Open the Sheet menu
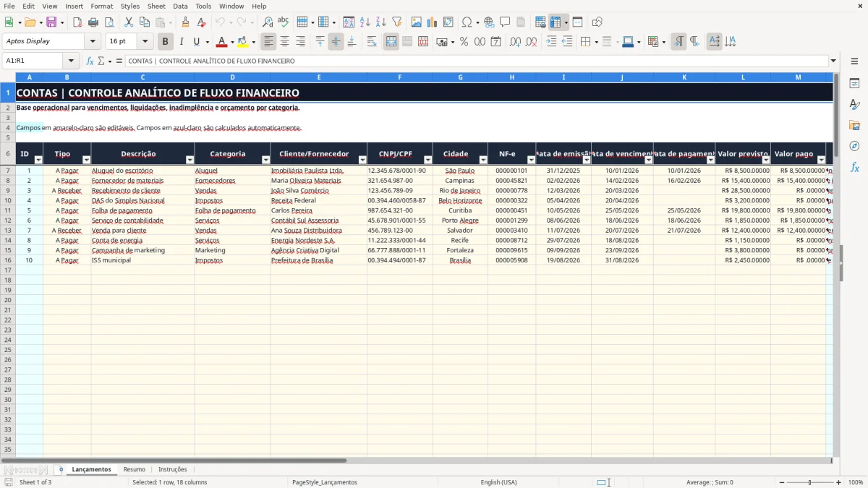 point(156,6)
